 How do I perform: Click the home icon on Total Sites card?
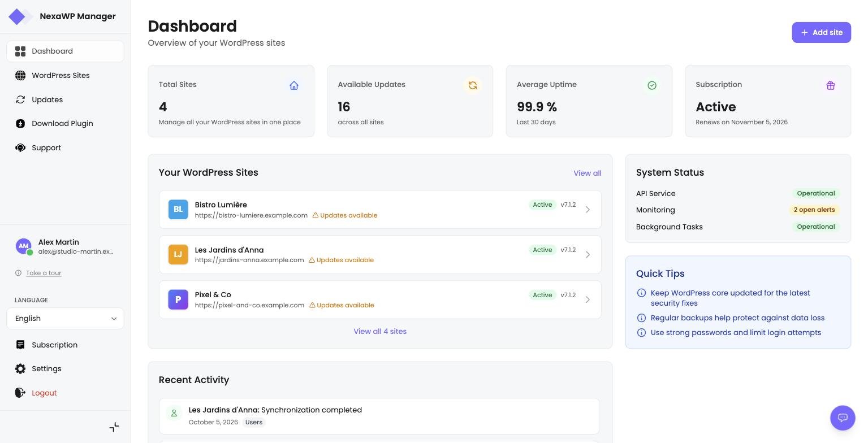(294, 85)
